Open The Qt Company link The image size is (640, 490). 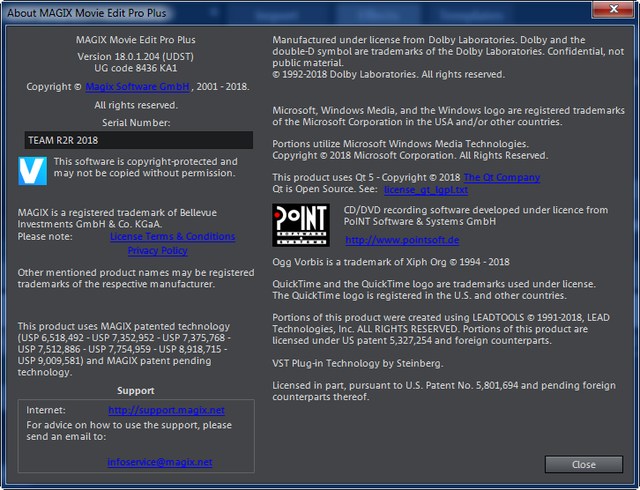502,177
